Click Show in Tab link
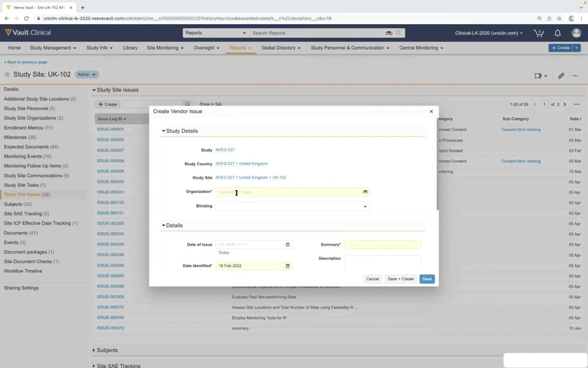Screen dimensions: 588x368 click(210, 104)
